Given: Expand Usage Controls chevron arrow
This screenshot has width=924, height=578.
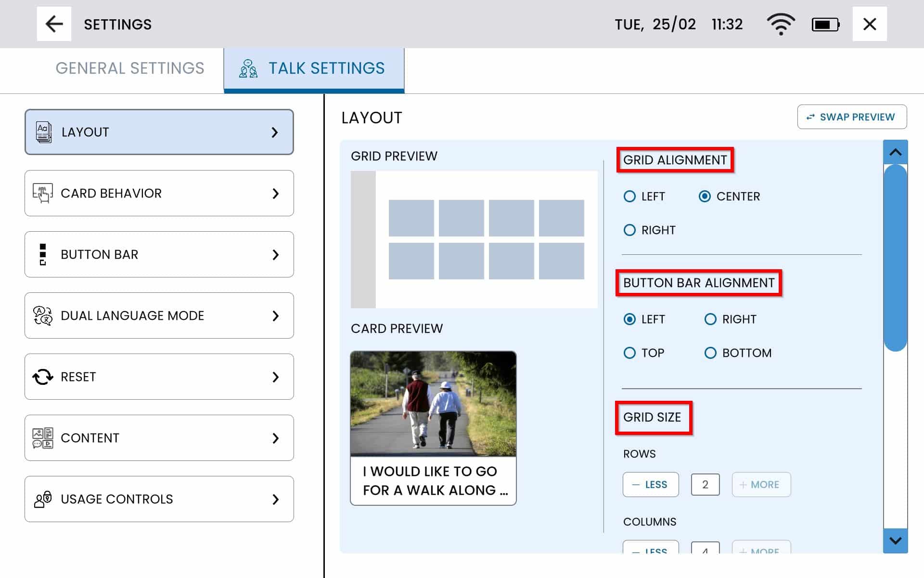Looking at the screenshot, I should [x=275, y=499].
